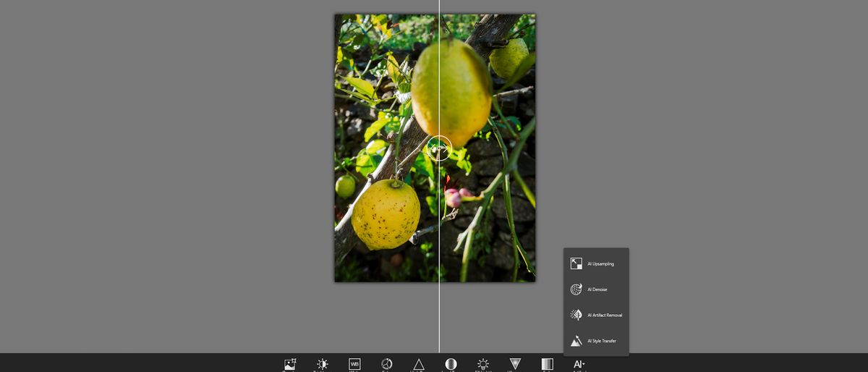Click the lemon tree photo preview
The width and height of the screenshot is (868, 372).
435,148
